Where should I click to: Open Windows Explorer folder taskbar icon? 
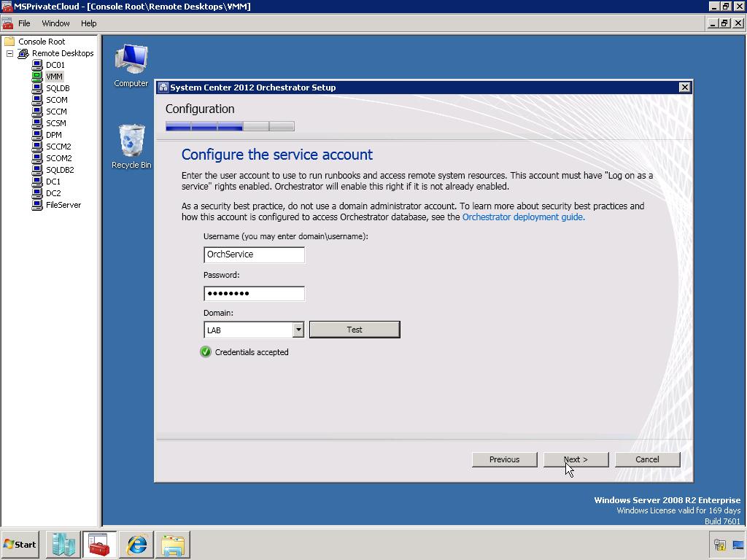pos(172,544)
